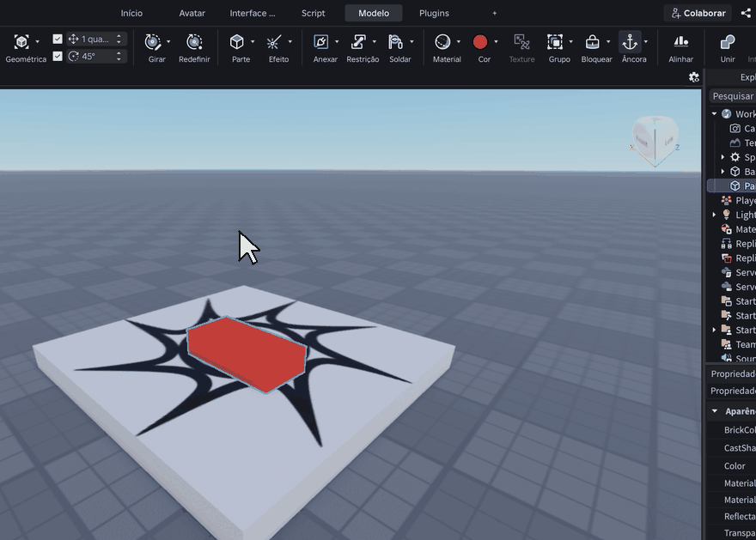Toggle the Âncora anchor tool
The width and height of the screenshot is (756, 540).
pos(630,42)
